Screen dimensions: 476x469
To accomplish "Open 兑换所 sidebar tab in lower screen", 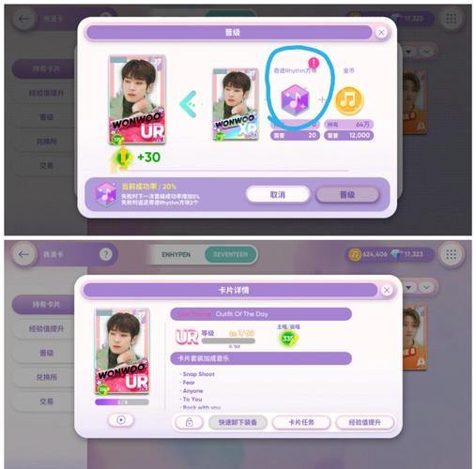I will [x=46, y=377].
